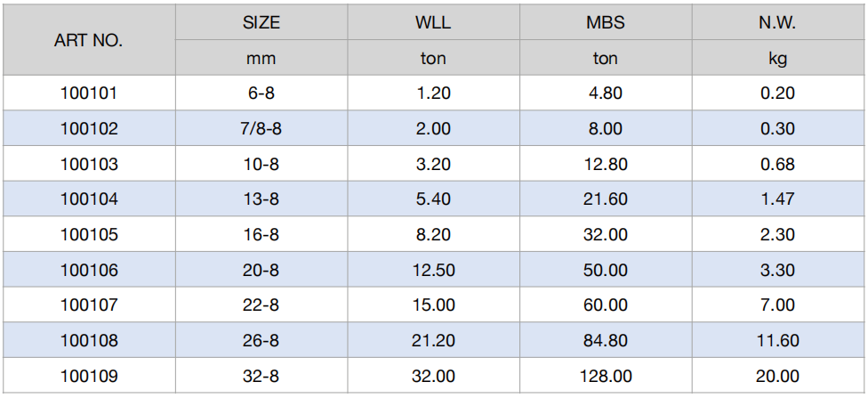The width and height of the screenshot is (868, 398).
Task: Click the 60.00 MBS value
Action: click(x=606, y=305)
